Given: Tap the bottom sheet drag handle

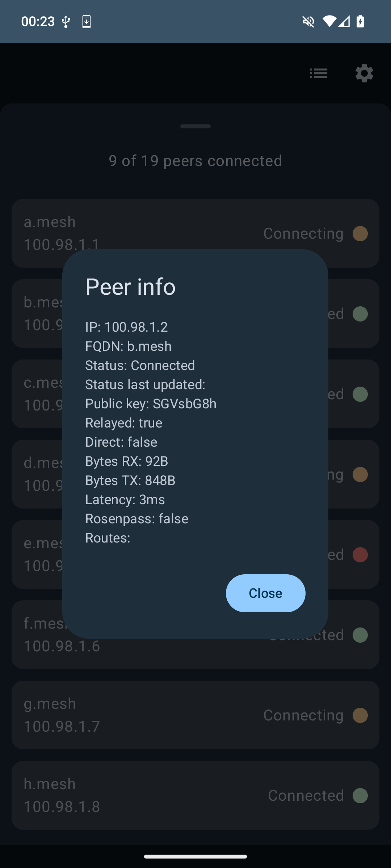Looking at the screenshot, I should point(195,126).
